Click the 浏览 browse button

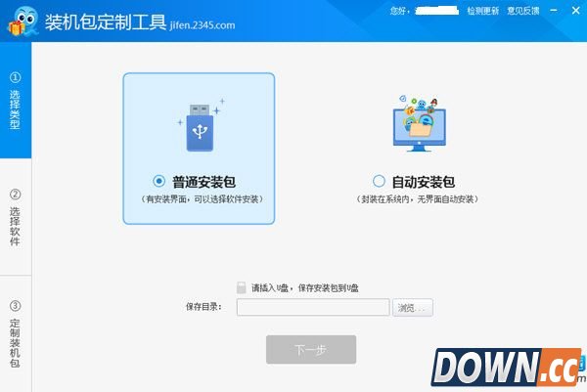click(x=413, y=308)
